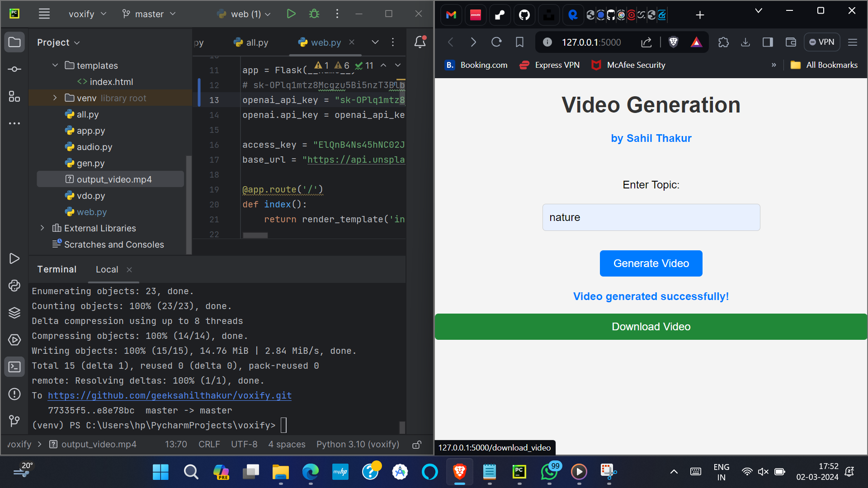Toggle read-only lock in status bar
868x488 pixels.
(417, 445)
